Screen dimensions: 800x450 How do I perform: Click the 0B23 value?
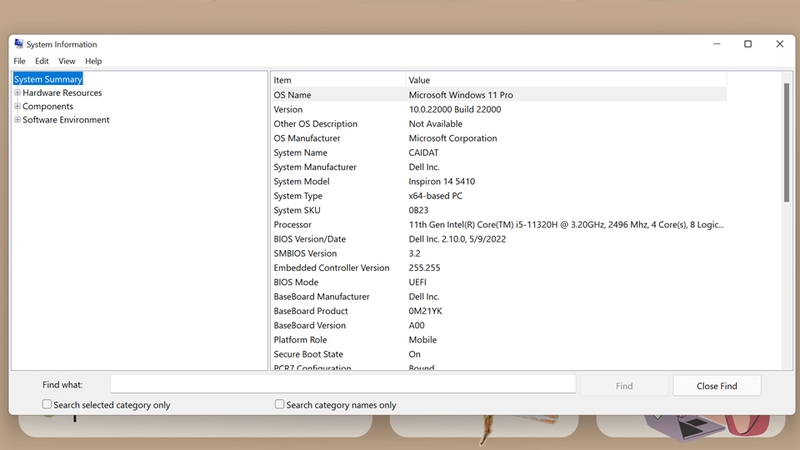point(418,210)
